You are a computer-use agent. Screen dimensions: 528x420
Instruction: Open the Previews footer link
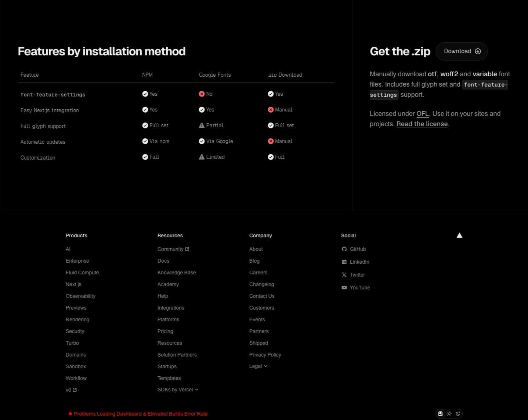pyautogui.click(x=76, y=308)
